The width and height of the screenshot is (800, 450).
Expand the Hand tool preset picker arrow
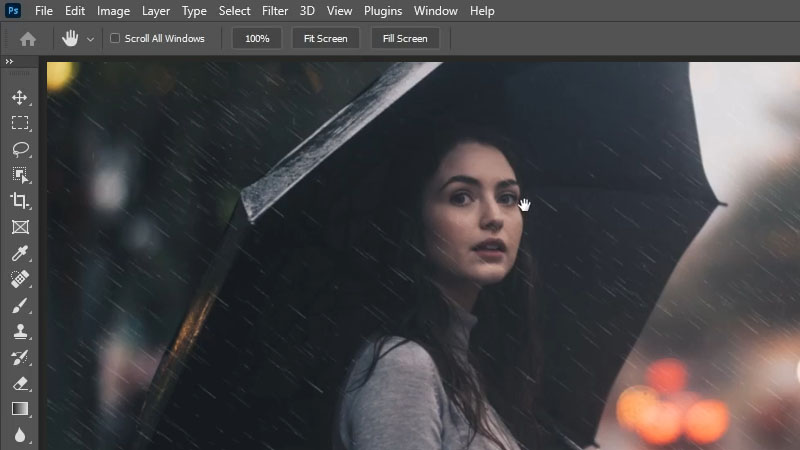point(90,39)
